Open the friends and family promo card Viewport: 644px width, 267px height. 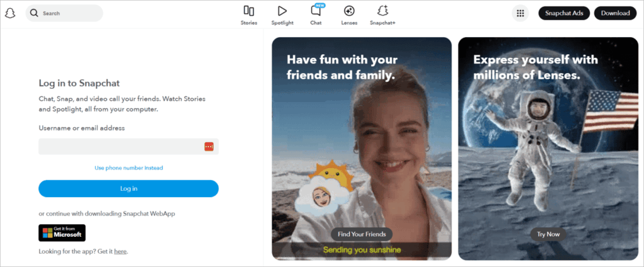(362, 149)
